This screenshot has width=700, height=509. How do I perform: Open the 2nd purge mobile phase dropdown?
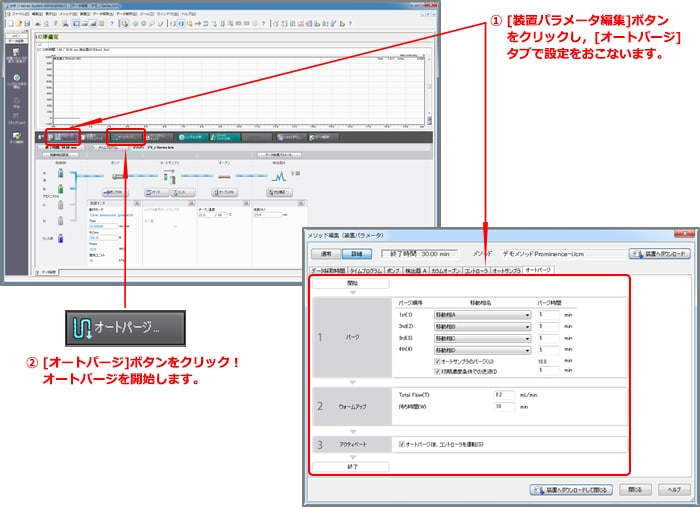(482, 326)
